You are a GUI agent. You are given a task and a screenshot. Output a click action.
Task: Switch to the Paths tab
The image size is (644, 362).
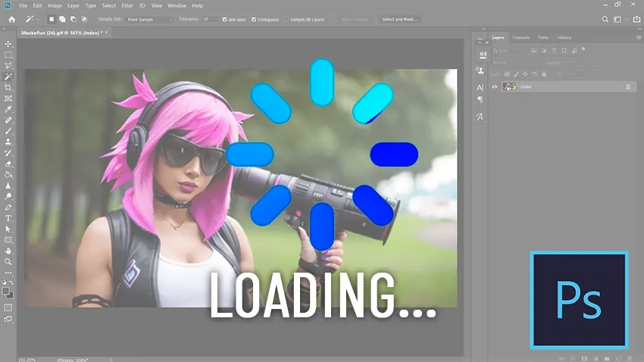click(543, 37)
